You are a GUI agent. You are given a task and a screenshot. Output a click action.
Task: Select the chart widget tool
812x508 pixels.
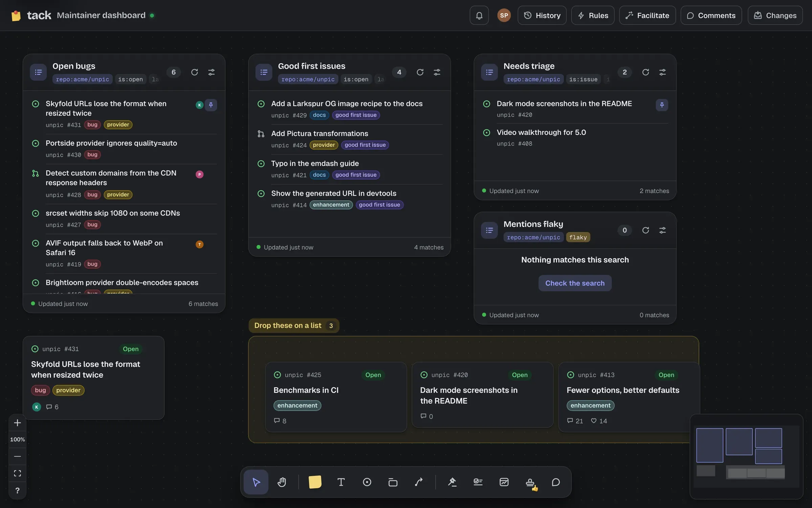[x=504, y=482]
